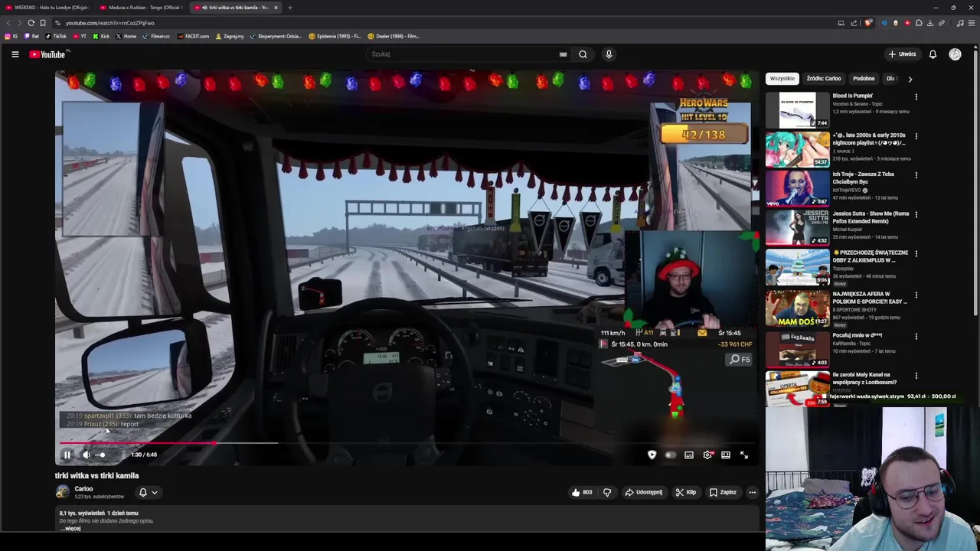Open options for nightcore playlist video
Viewport: 980px width, 551px height.
click(916, 136)
